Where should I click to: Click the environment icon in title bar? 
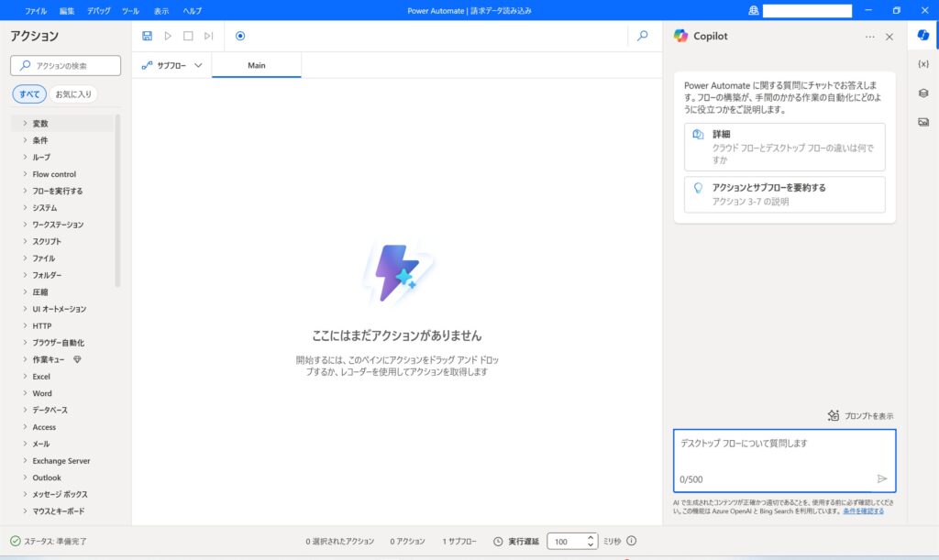[754, 11]
